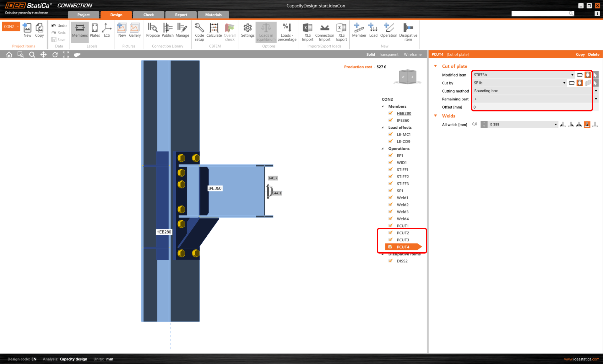
Task: Open the Materials tab
Action: tap(213, 15)
